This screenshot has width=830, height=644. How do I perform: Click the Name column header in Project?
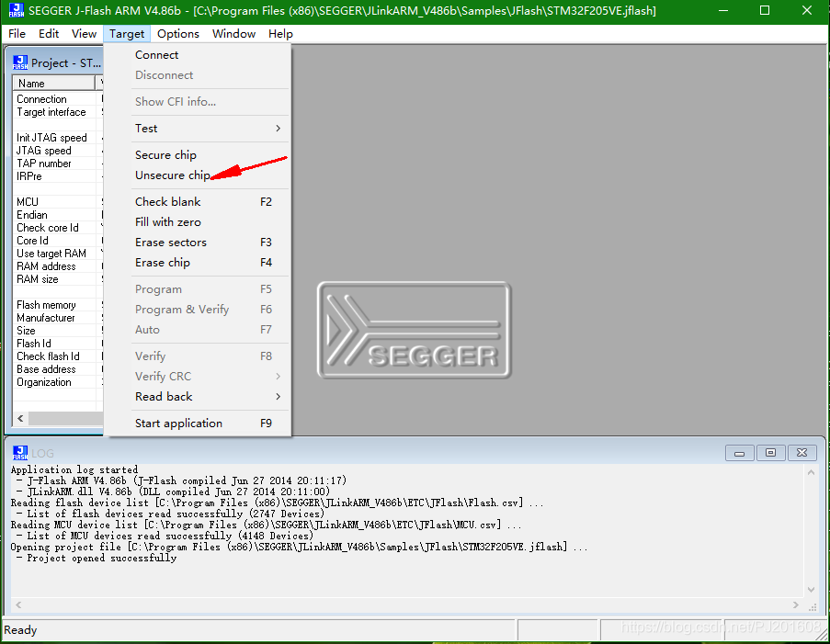pos(53,83)
